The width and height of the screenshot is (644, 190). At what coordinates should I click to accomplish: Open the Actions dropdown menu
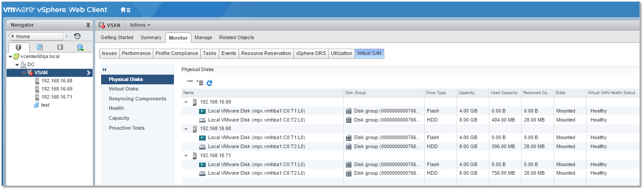click(x=140, y=25)
